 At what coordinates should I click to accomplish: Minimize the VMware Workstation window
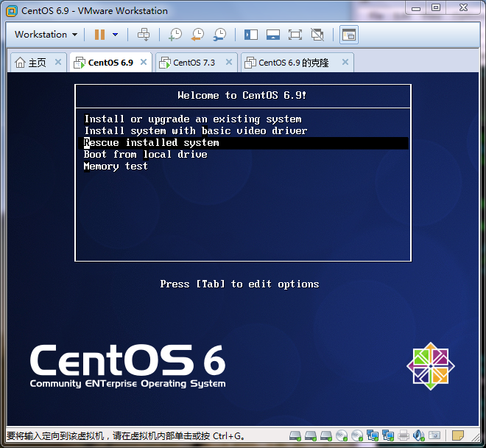point(416,8)
